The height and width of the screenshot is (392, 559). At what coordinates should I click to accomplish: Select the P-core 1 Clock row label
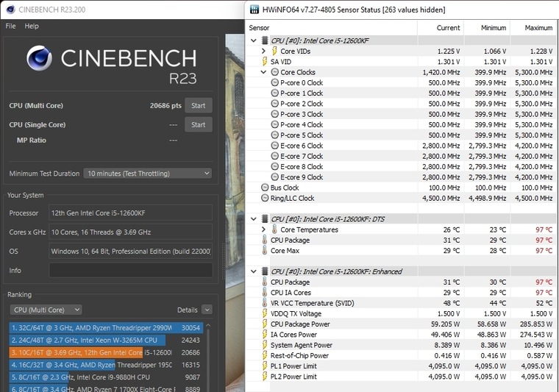(302, 93)
